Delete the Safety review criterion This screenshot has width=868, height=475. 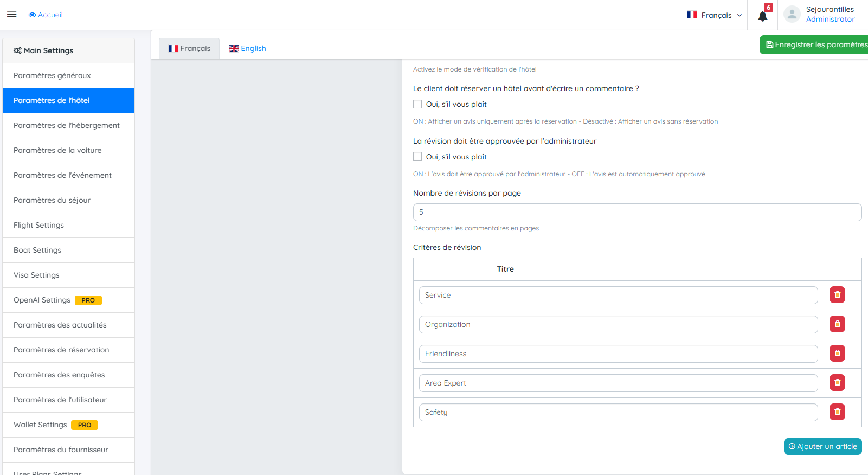tap(837, 412)
